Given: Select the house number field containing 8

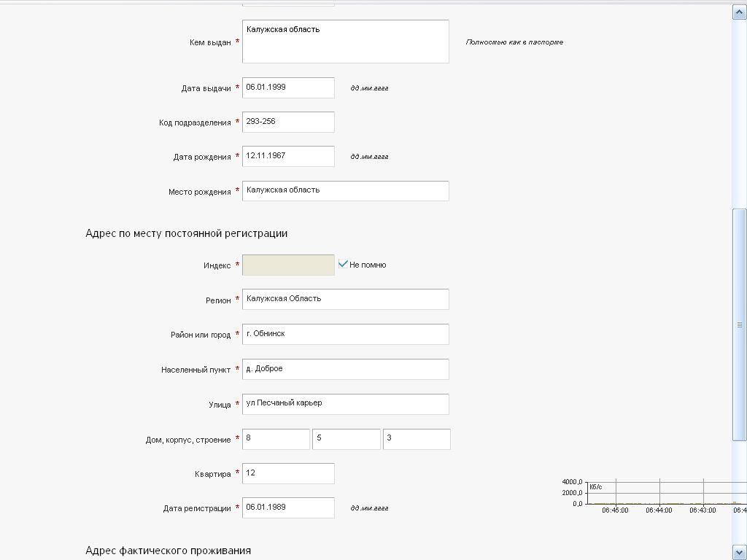Looking at the screenshot, I should point(276,439).
